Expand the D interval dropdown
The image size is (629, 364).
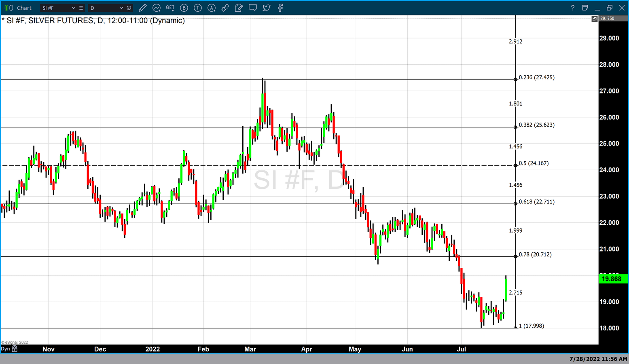tap(121, 8)
